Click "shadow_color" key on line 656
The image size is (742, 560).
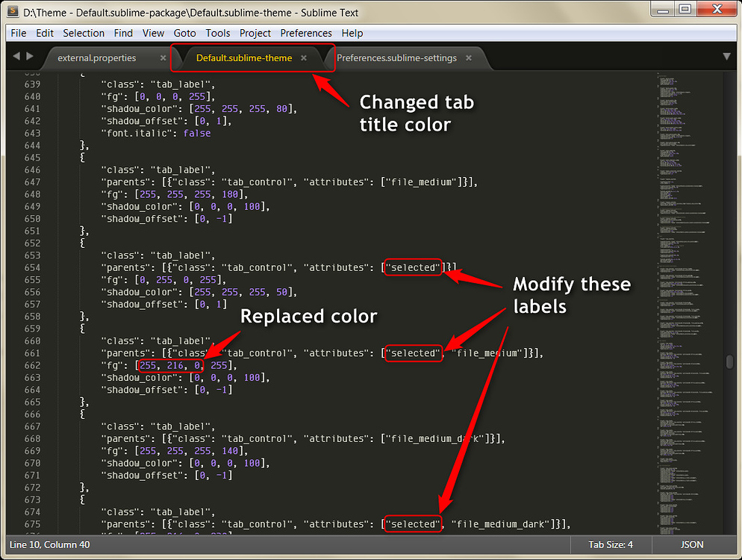coord(140,292)
